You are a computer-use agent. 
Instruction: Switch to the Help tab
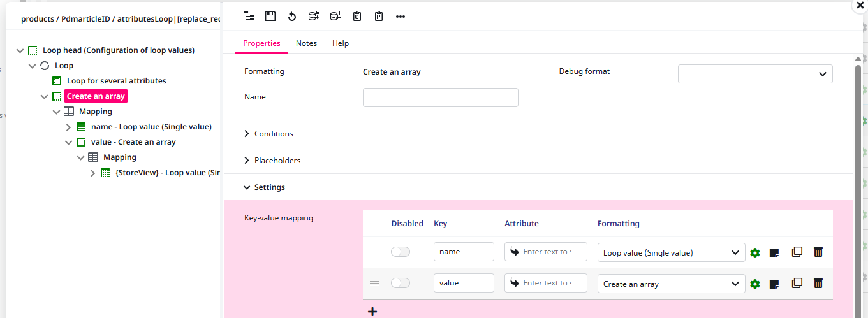click(x=341, y=43)
